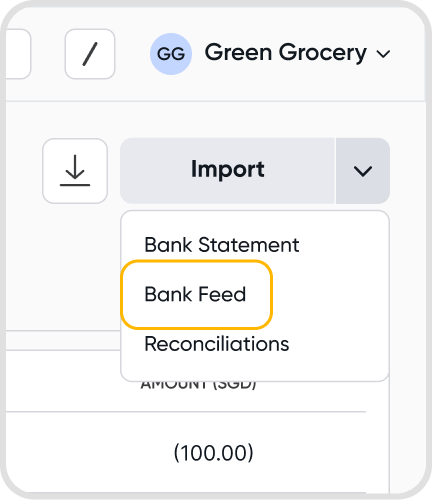Image resolution: width=432 pixels, height=500 pixels.
Task: Click the keyboard slash command icon
Action: coord(90,54)
